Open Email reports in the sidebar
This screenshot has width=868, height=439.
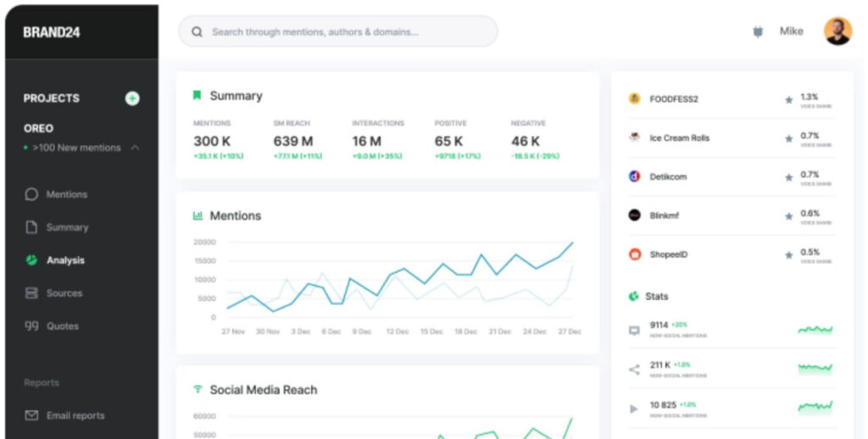(75, 416)
